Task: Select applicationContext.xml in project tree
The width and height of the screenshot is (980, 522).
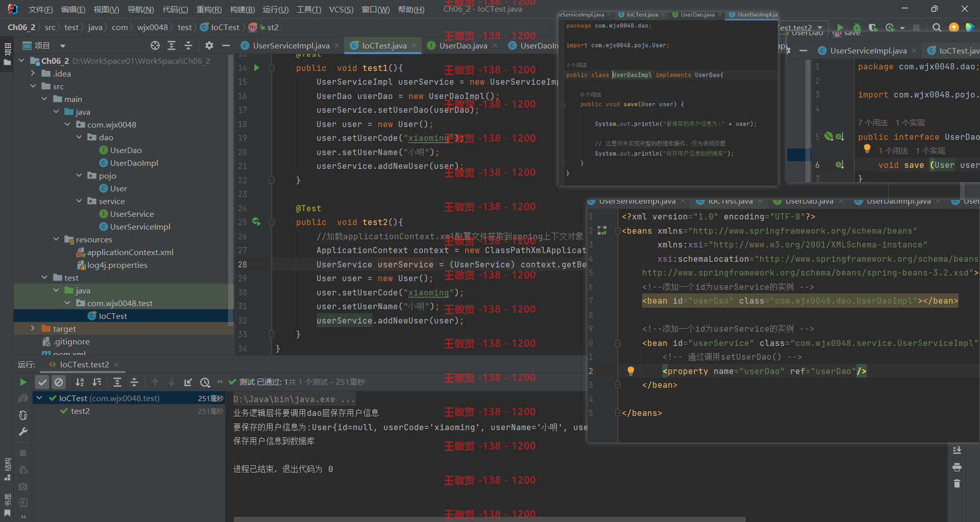Action: click(x=130, y=252)
